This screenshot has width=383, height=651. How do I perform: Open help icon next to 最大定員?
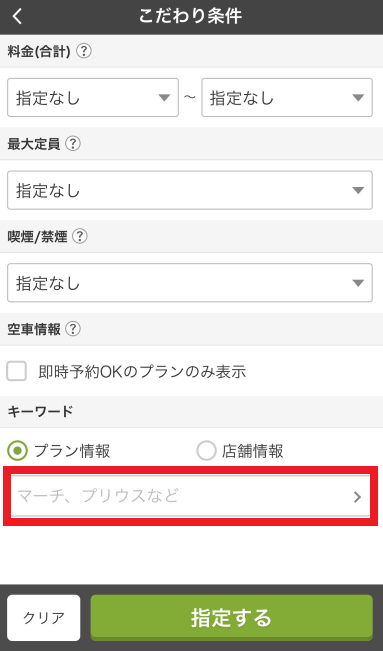point(73,144)
